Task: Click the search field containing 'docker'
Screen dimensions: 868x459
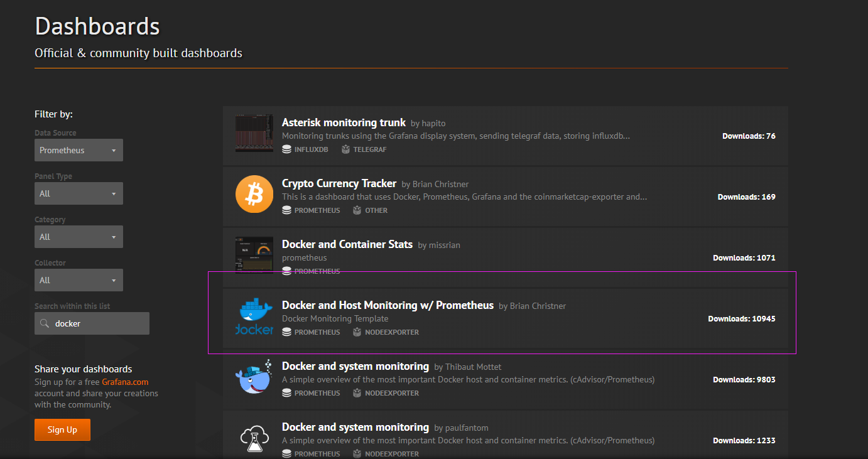Action: [x=92, y=323]
